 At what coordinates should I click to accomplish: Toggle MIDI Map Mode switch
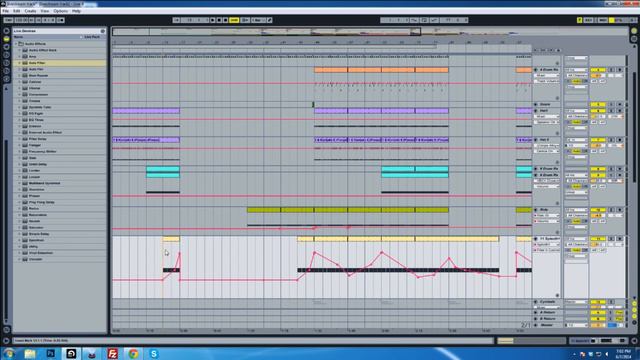coord(602,20)
